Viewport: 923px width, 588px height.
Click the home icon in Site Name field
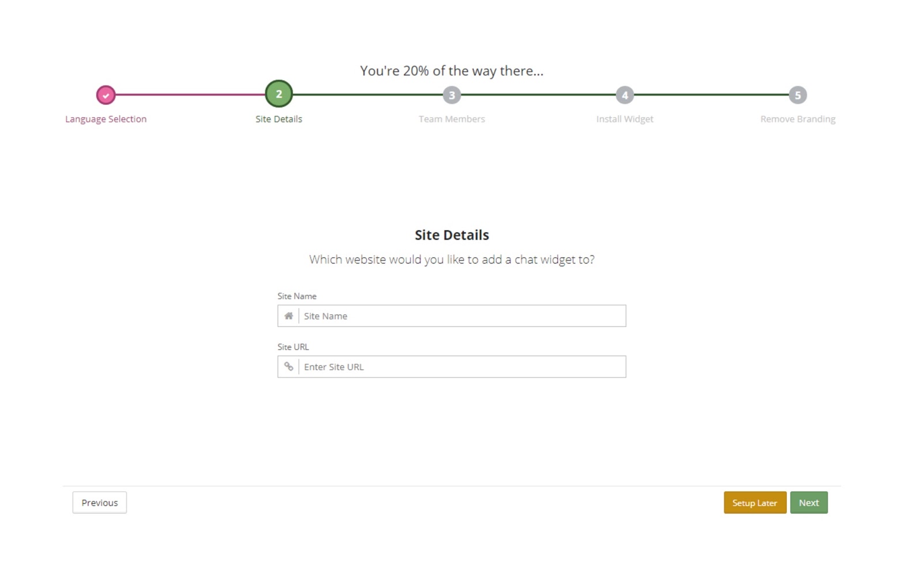click(x=288, y=316)
